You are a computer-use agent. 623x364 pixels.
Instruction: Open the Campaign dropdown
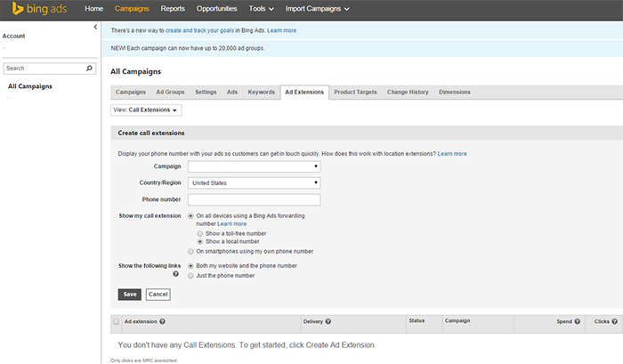(254, 166)
